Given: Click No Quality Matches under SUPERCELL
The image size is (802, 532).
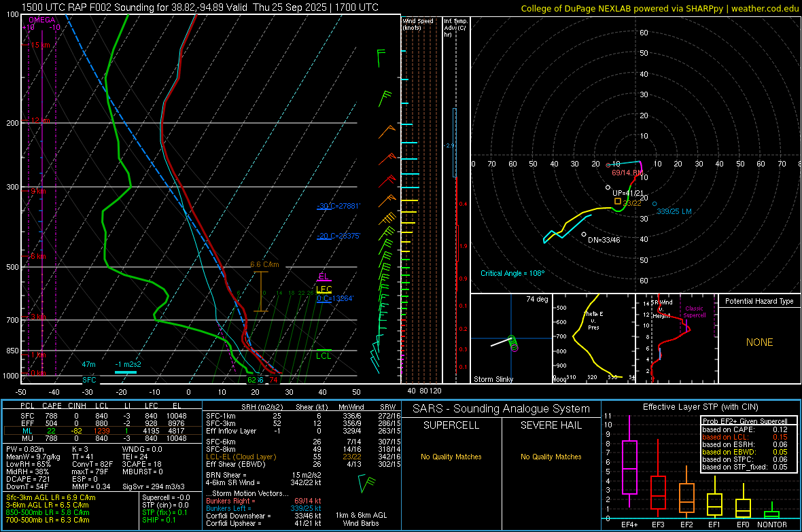Looking at the screenshot, I should coord(451,457).
